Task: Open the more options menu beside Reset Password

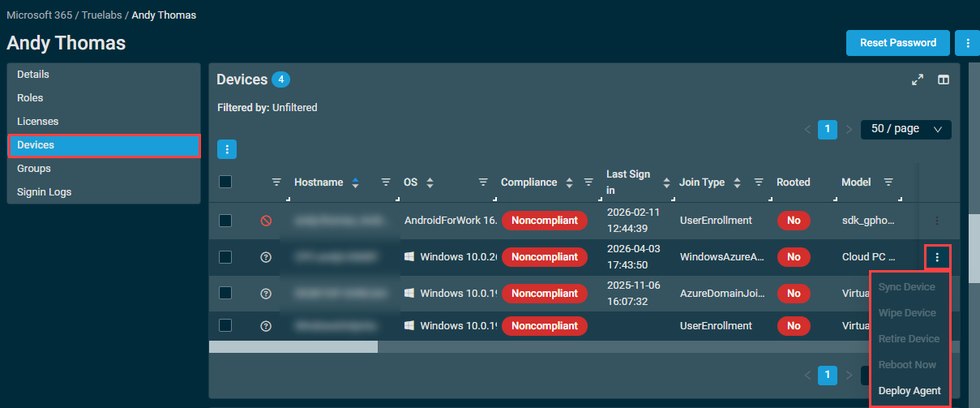Action: 965,43
